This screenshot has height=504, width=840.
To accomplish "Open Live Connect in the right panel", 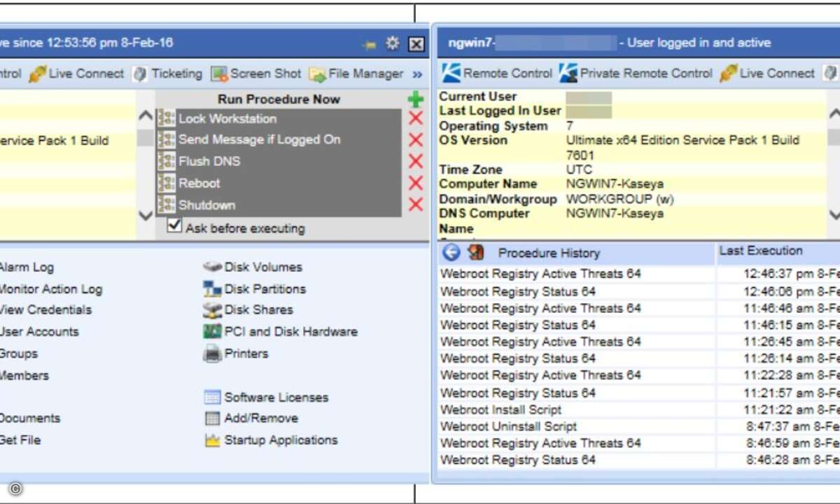I will click(767, 73).
